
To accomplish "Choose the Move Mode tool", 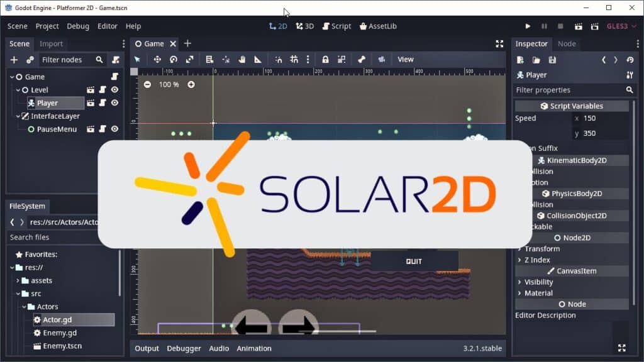I will tap(157, 60).
